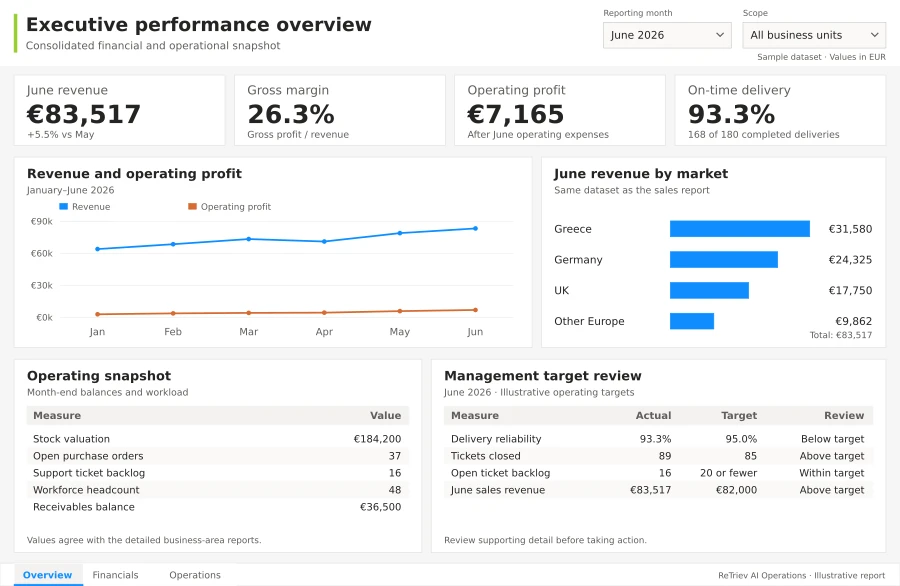Select the Open ticket backlog row label
Screen dimensions: 900x586
(501, 473)
